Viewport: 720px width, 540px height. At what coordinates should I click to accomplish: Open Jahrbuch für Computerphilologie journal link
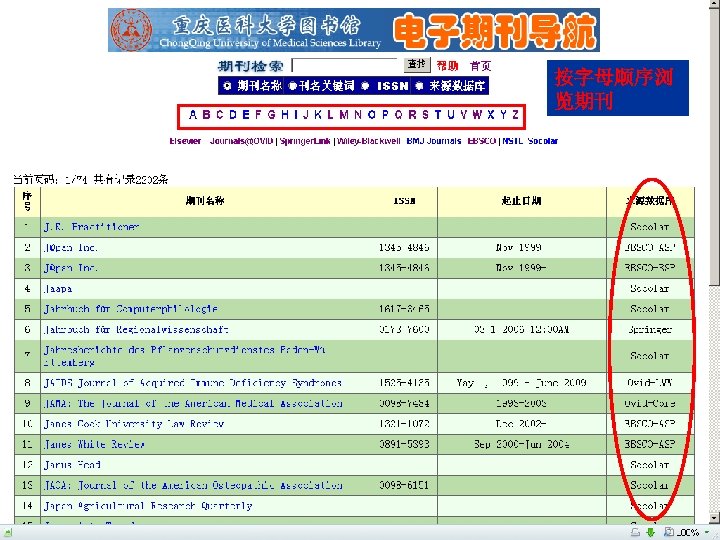[130, 309]
